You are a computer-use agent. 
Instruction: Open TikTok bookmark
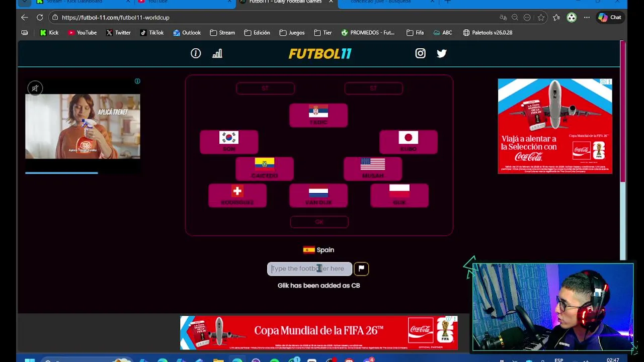(152, 33)
